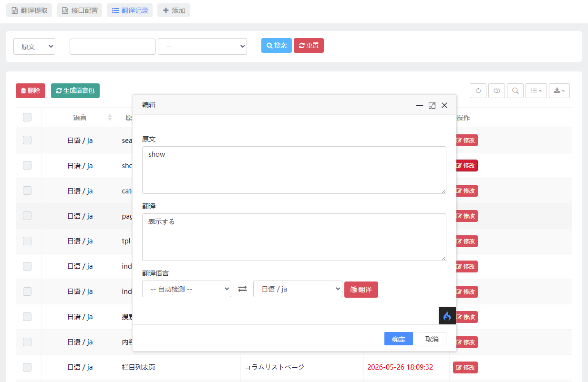Open the -- filter dropdown beside the search box
The width and height of the screenshot is (588, 382).
202,46
